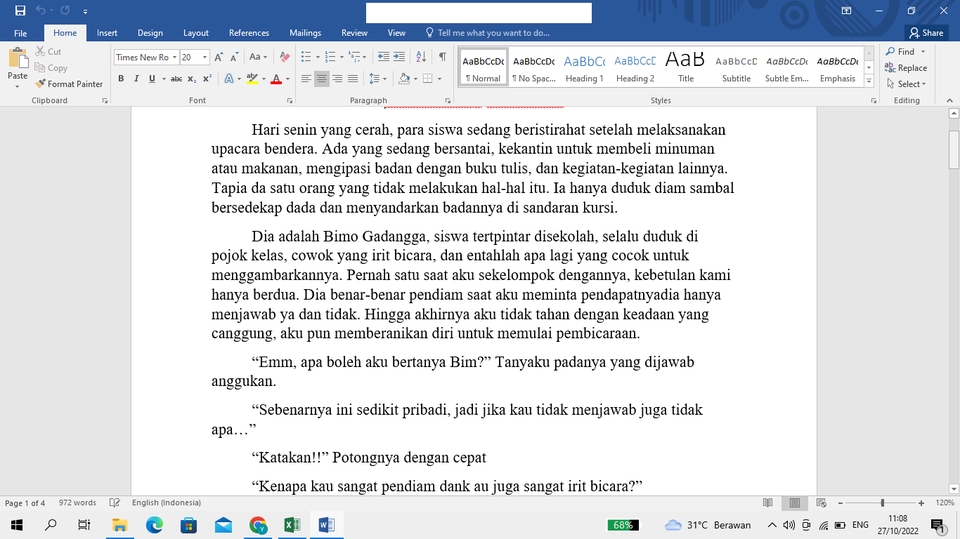Align text right

click(x=337, y=78)
